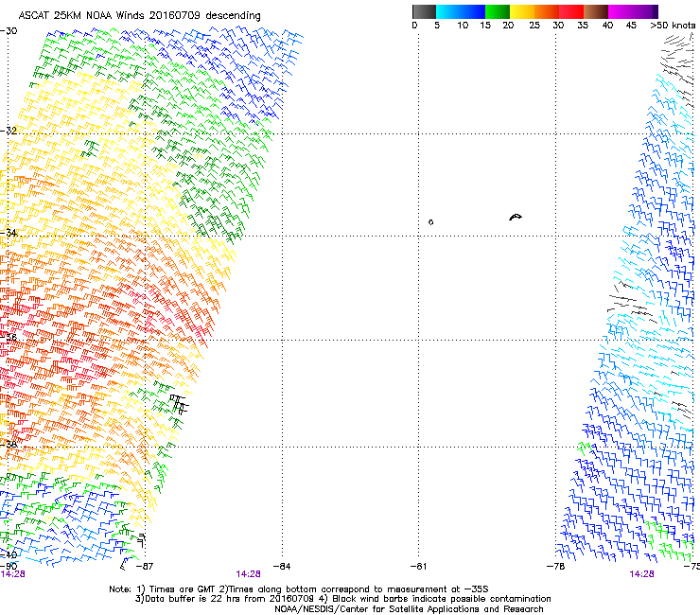Select the gray 0–5 knots color bar segment
The height and width of the screenshot is (615, 700).
424,11
